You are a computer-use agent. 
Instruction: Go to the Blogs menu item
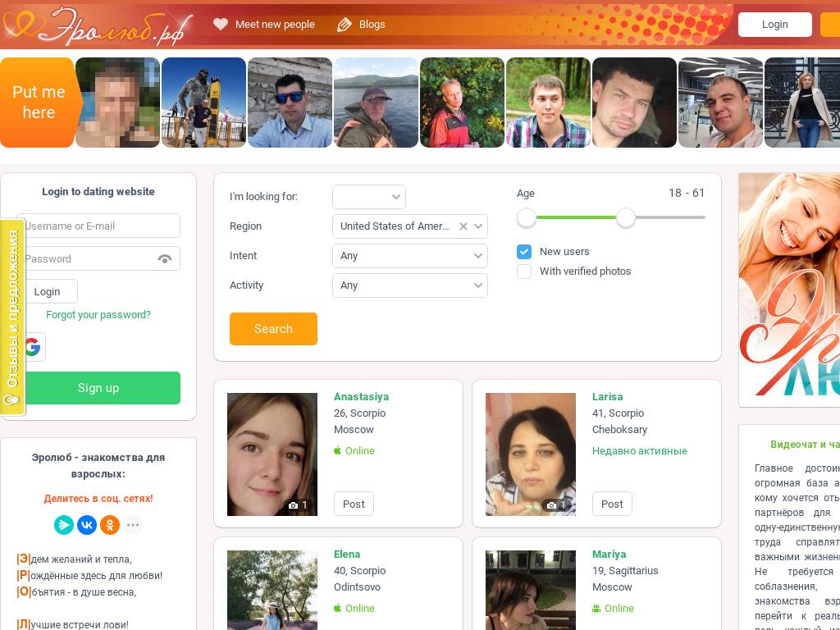(371, 25)
